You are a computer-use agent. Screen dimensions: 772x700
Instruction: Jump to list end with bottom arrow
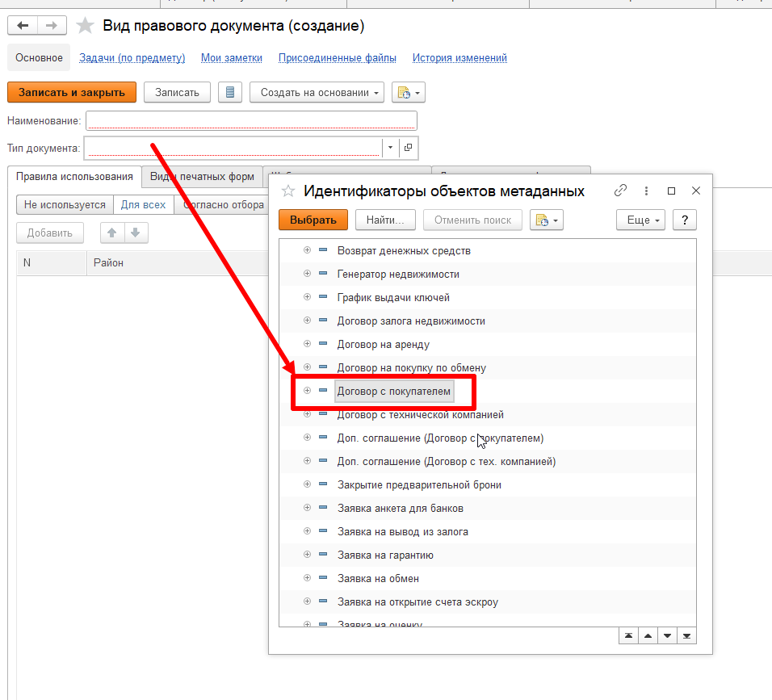click(686, 636)
